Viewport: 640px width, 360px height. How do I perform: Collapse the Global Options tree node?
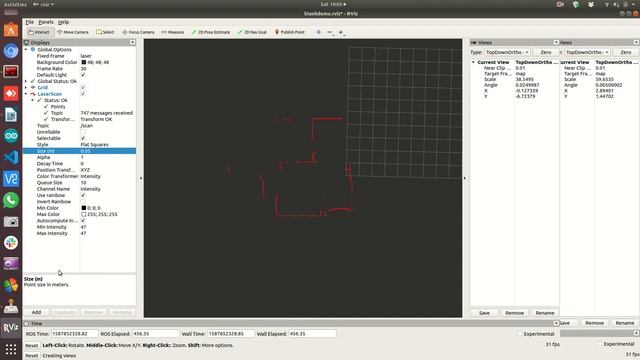point(26,50)
